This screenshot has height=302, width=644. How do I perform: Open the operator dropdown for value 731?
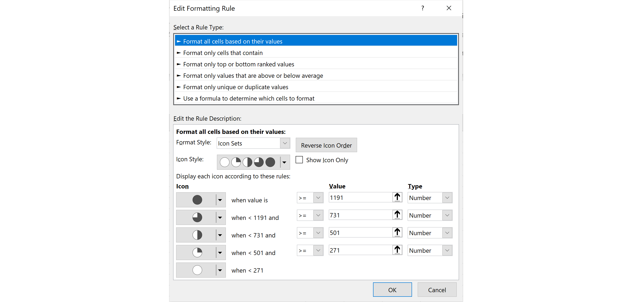click(310, 215)
